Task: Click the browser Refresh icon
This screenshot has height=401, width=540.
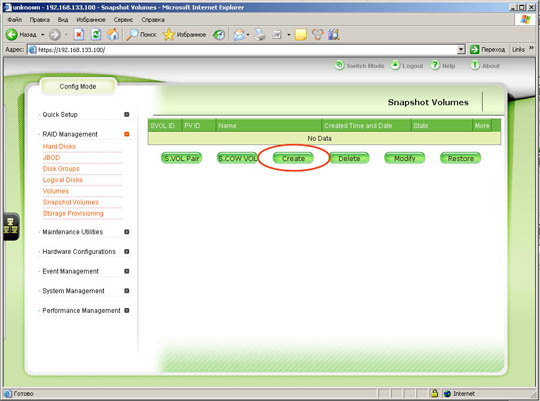Action: pos(96,34)
